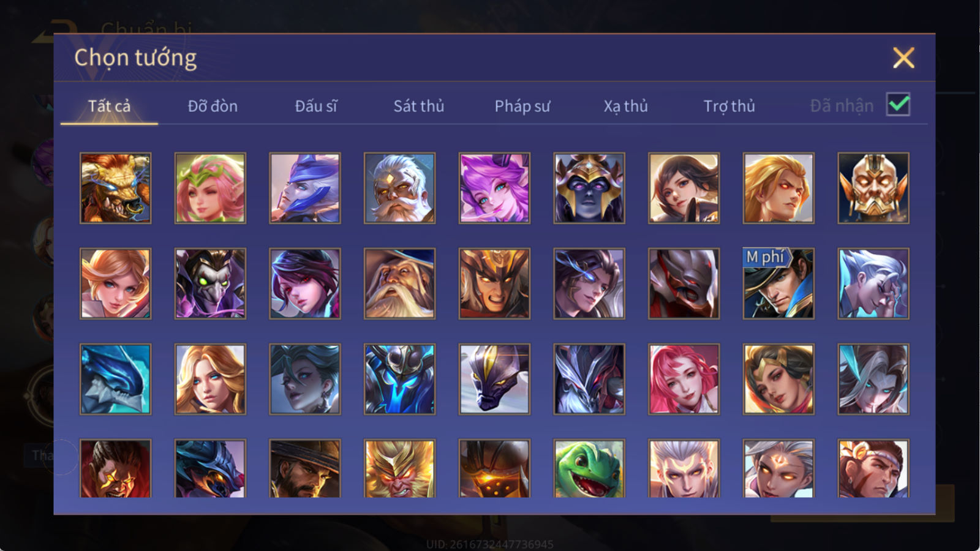Screen dimensions: 980x551
Task: Pick the pink-haired elf girl hero
Action: pos(210,188)
